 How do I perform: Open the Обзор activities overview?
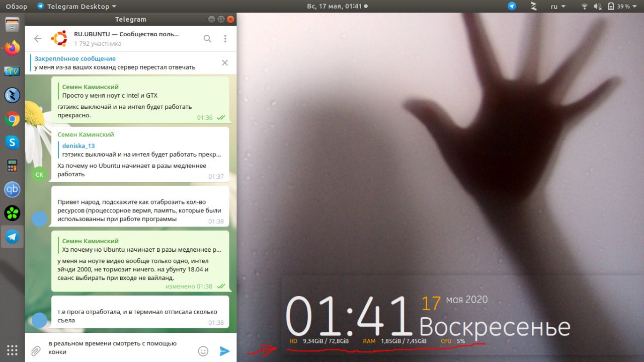(x=17, y=7)
